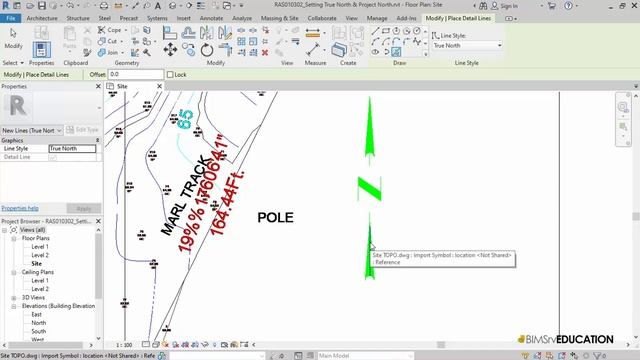
Task: Open the Cope dropdown arrow
Action: tap(126, 30)
